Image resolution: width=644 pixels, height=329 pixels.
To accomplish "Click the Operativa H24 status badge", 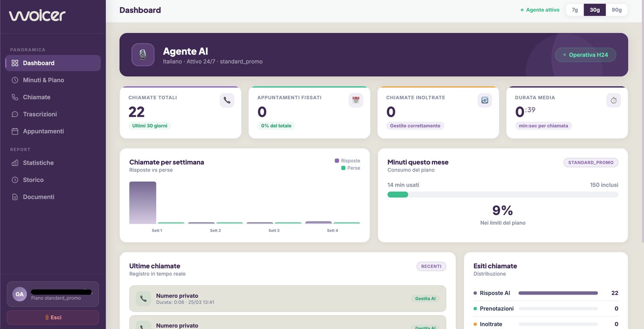I will (585, 55).
